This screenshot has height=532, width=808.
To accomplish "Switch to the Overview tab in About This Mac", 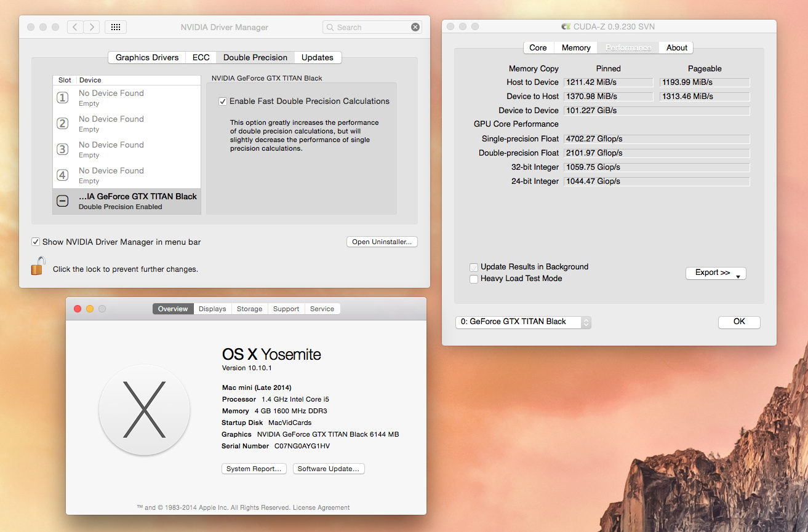I will coord(173,309).
